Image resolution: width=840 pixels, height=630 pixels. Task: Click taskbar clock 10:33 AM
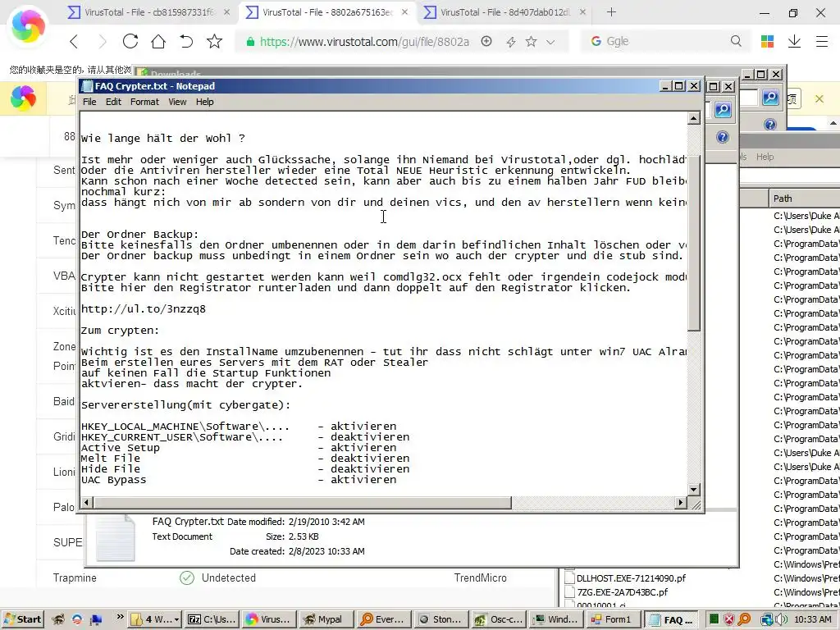pyautogui.click(x=813, y=619)
